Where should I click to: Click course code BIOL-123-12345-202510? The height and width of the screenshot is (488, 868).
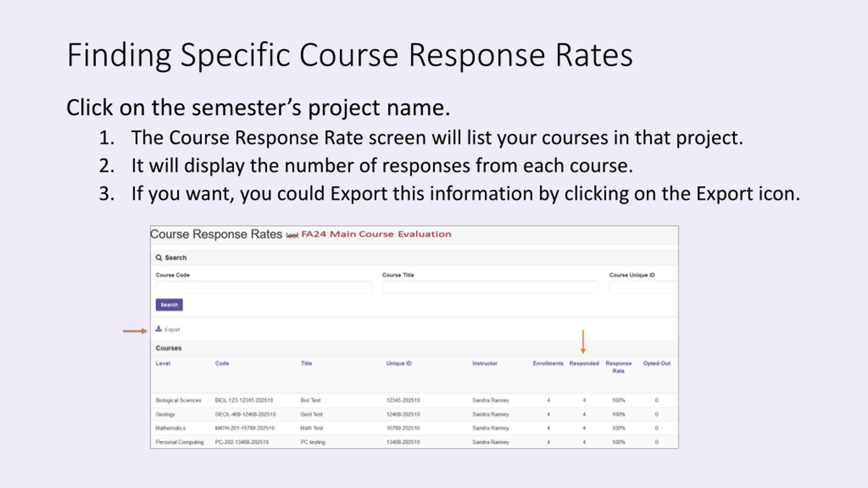tap(244, 400)
